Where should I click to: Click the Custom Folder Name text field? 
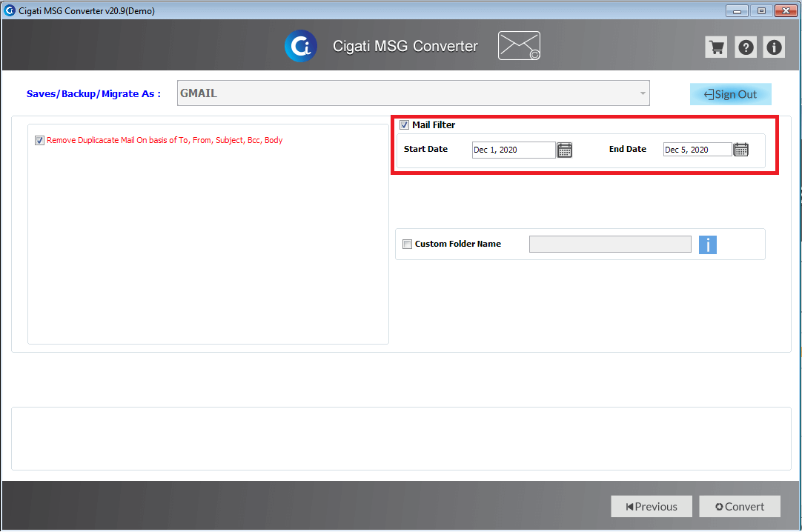coord(610,245)
